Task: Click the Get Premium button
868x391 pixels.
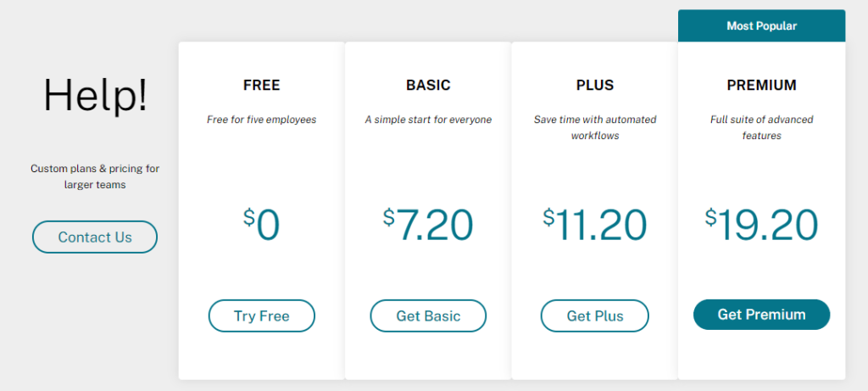Action: coord(761,315)
